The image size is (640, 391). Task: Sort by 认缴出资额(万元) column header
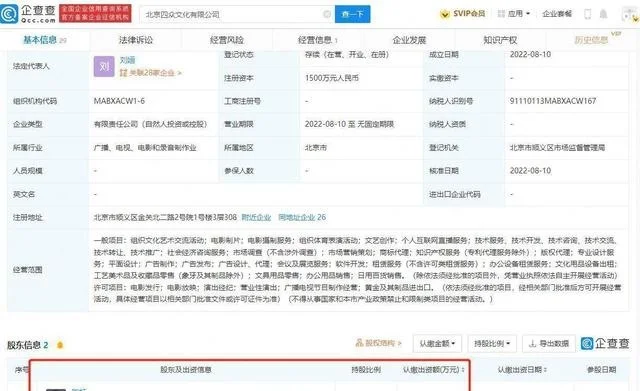[434, 370]
